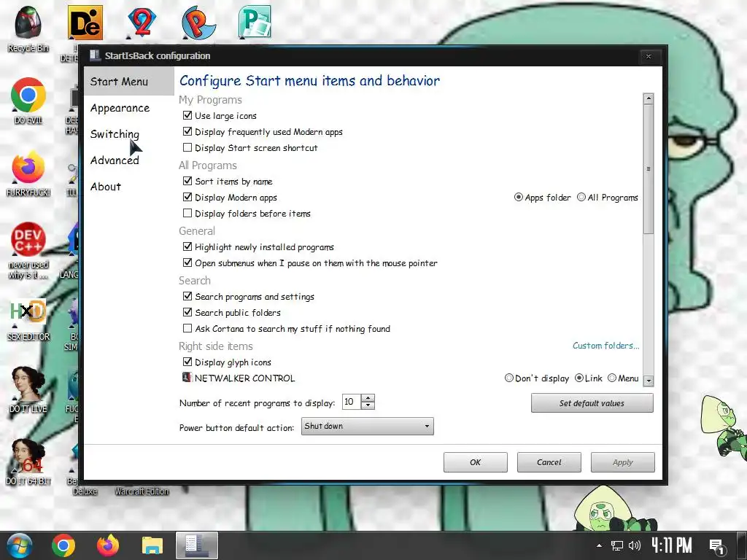The width and height of the screenshot is (747, 560).
Task: Click the volume speaker tray icon
Action: (635, 545)
